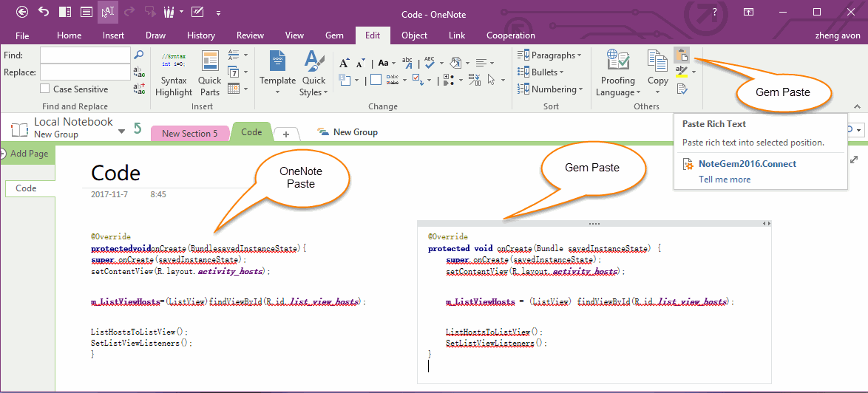Create a new section with plus tab

tap(286, 134)
